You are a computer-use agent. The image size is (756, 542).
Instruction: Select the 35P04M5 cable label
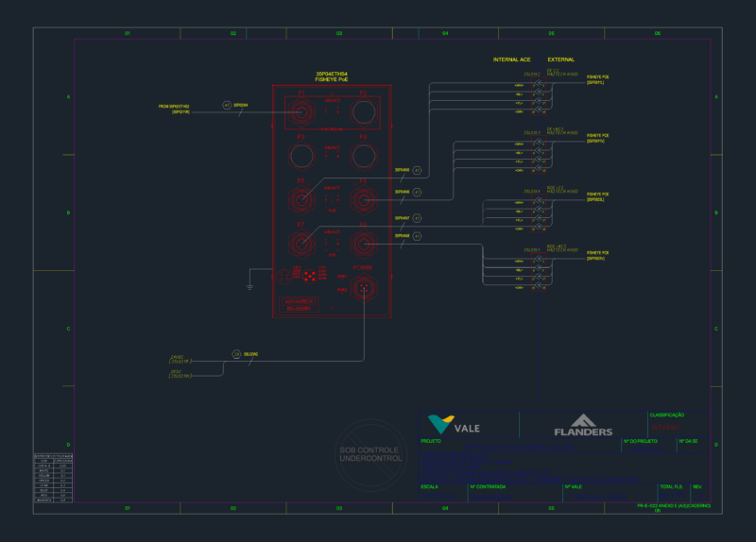[x=403, y=170]
